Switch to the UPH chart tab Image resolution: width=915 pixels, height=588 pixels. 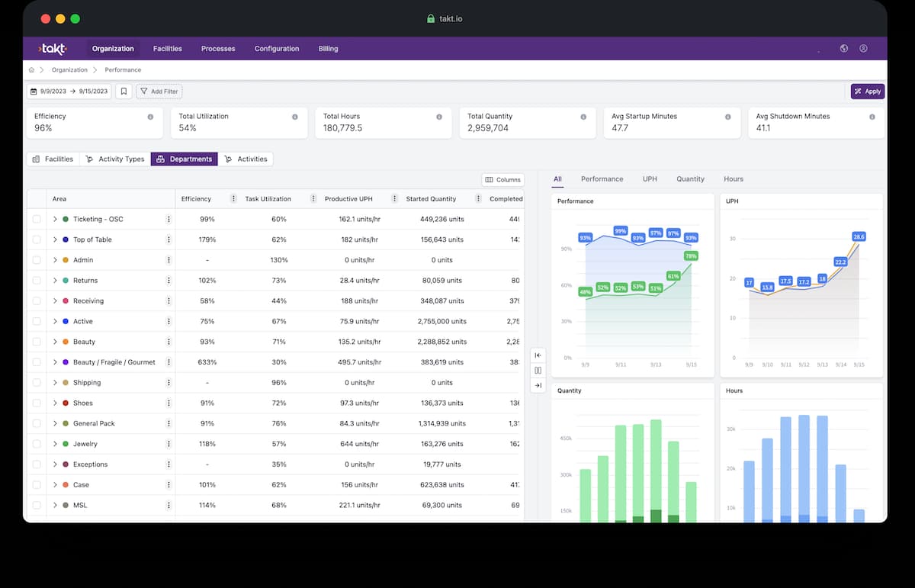pyautogui.click(x=650, y=179)
